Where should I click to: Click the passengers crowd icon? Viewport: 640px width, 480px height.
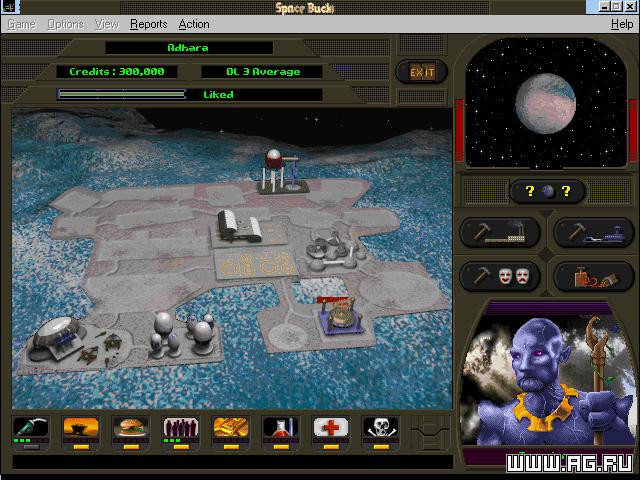coord(181,427)
